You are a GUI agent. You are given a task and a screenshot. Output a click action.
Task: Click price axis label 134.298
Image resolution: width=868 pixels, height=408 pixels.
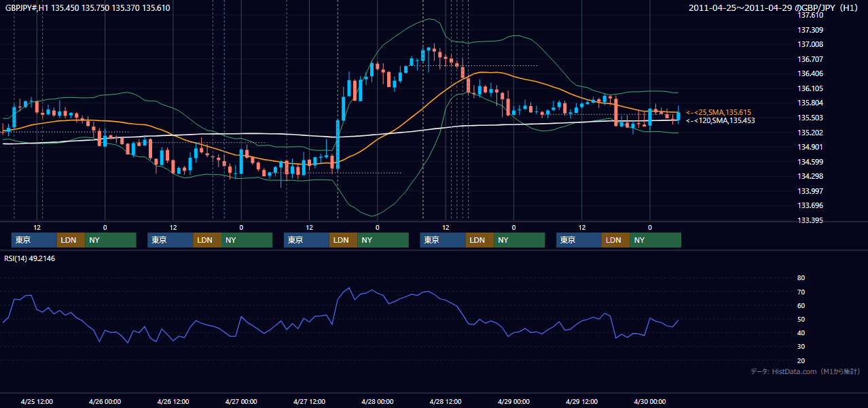point(810,176)
